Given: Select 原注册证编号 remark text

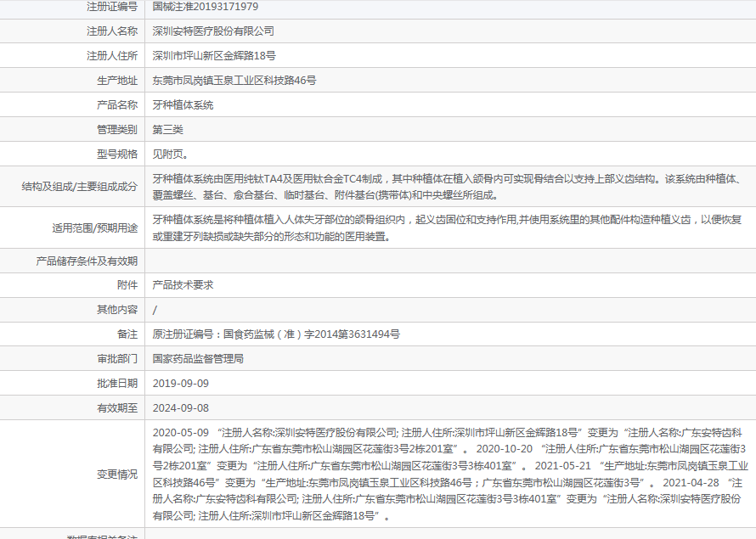Looking at the screenshot, I should (276, 334).
